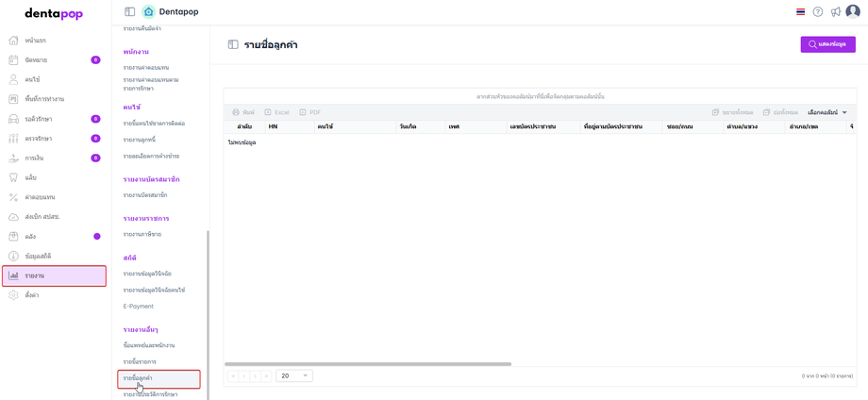Image resolution: width=868 pixels, height=400 pixels.
Task: Open ชื่อแพทย์และพนักงาน report
Action: pyautogui.click(x=149, y=345)
